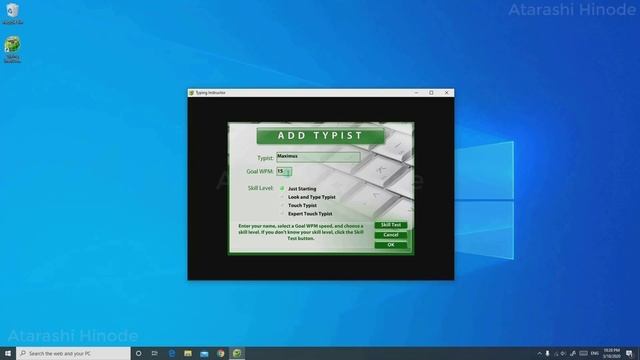640x360 pixels.
Task: Open the Action Center notifications icon
Action: (x=629, y=353)
